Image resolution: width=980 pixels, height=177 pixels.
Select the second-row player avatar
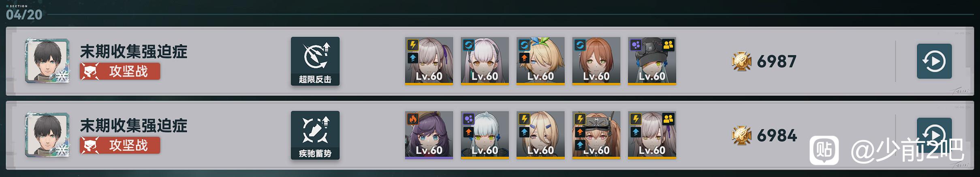pyautogui.click(x=48, y=135)
